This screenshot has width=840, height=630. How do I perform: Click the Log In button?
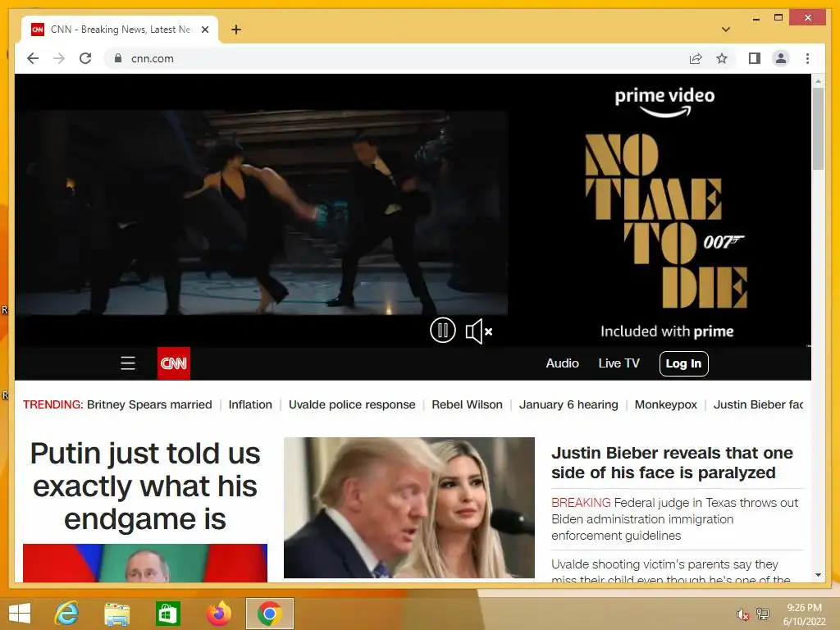click(683, 363)
